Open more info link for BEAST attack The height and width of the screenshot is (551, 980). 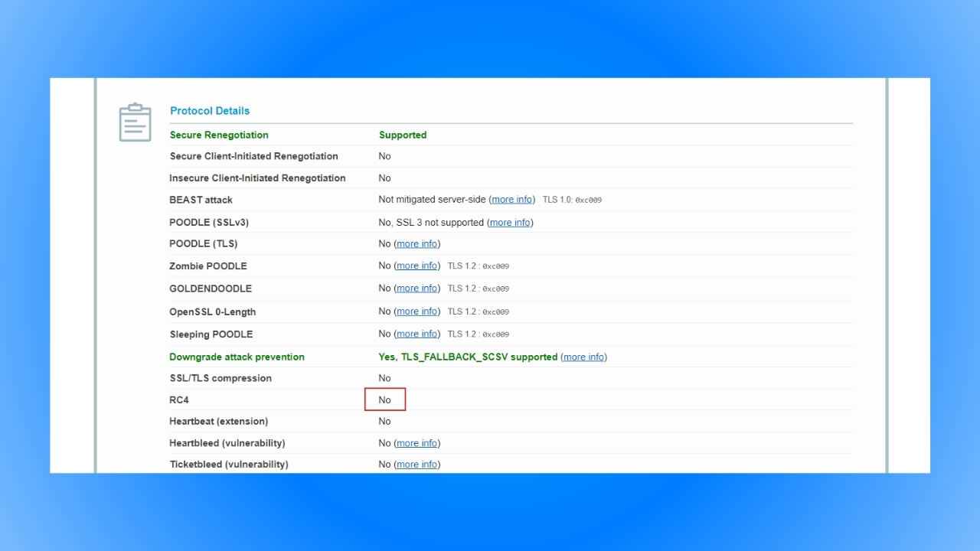(x=512, y=200)
